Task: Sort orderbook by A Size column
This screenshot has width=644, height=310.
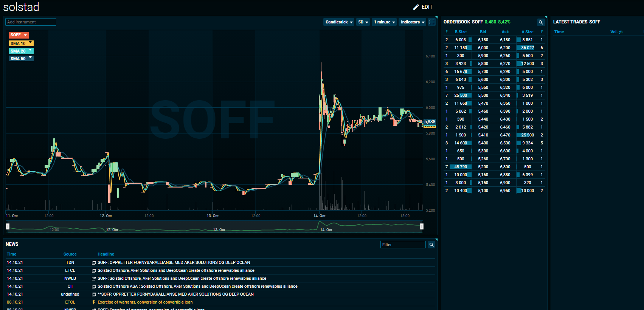Action: (x=528, y=32)
